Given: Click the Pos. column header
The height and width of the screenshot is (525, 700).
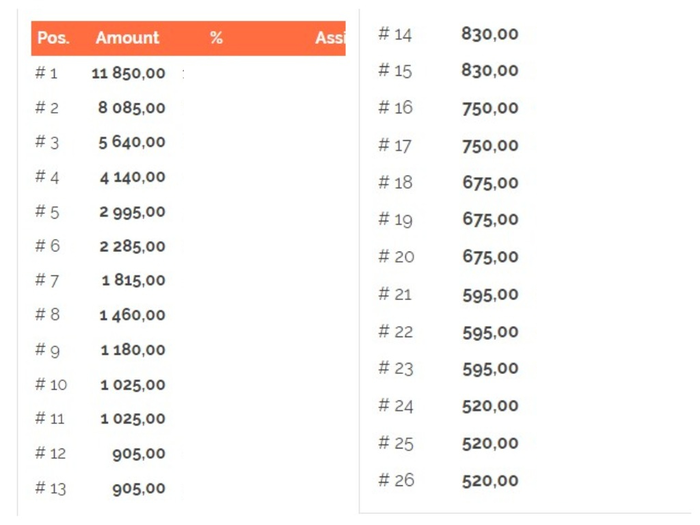Looking at the screenshot, I should pyautogui.click(x=53, y=38).
